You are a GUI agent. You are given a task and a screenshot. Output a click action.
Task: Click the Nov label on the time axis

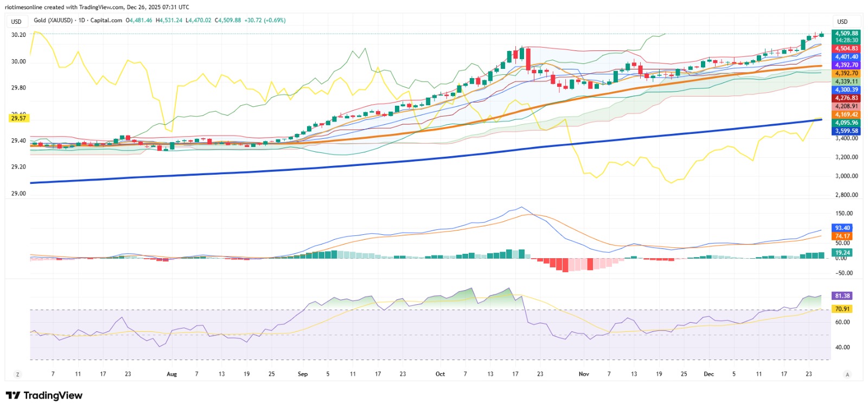tap(584, 374)
